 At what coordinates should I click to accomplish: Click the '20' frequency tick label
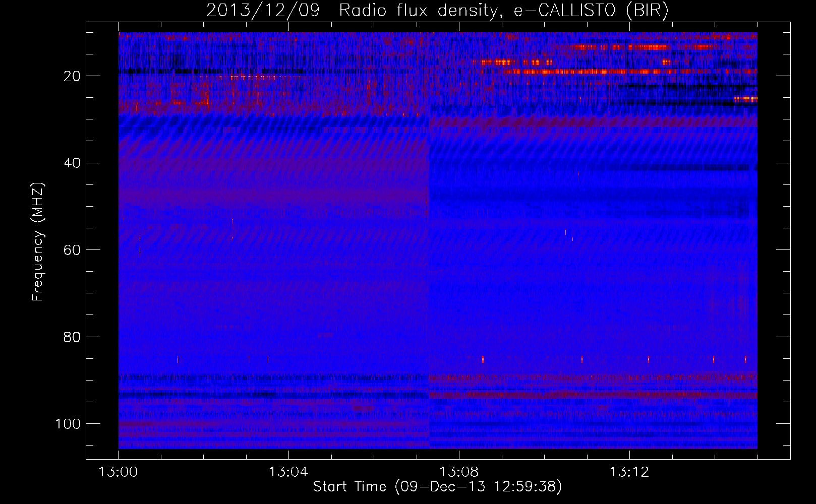coord(72,76)
